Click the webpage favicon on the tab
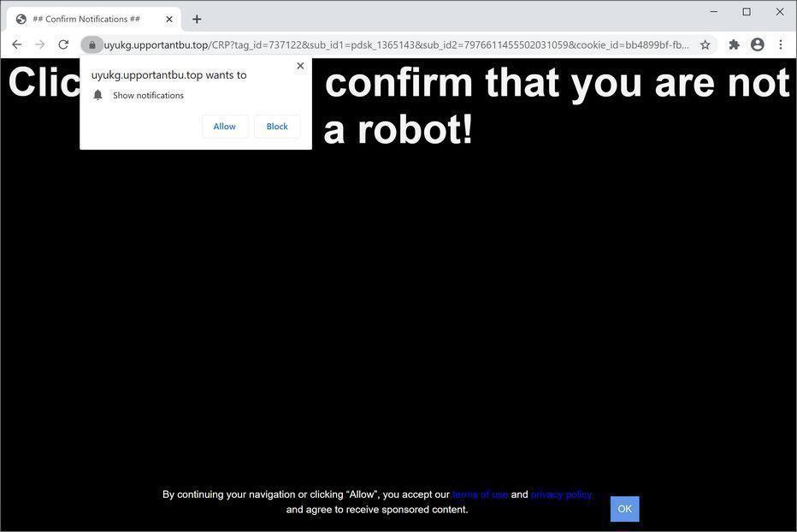Image resolution: width=797 pixels, height=532 pixels. click(21, 18)
